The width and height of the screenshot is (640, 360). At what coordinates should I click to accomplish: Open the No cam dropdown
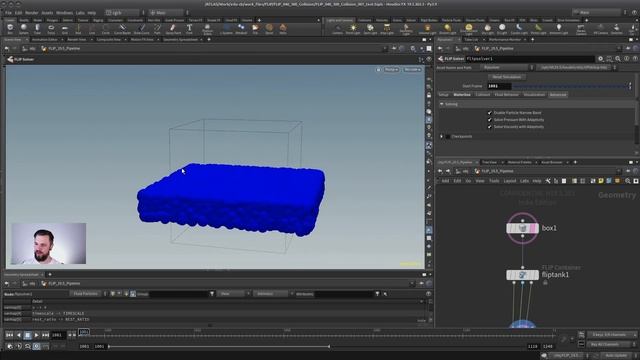(x=412, y=70)
